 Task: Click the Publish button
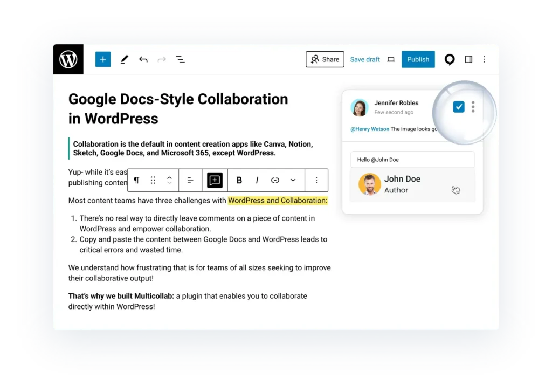tap(418, 59)
